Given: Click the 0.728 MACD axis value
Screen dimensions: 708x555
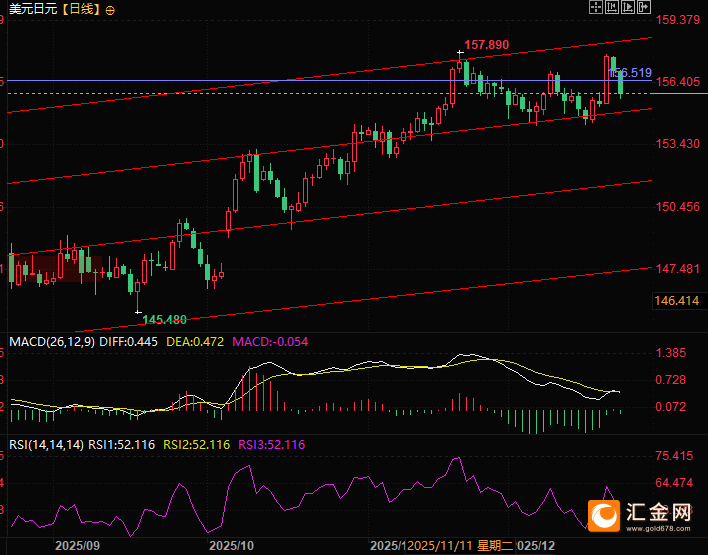Looking at the screenshot, I should (671, 380).
